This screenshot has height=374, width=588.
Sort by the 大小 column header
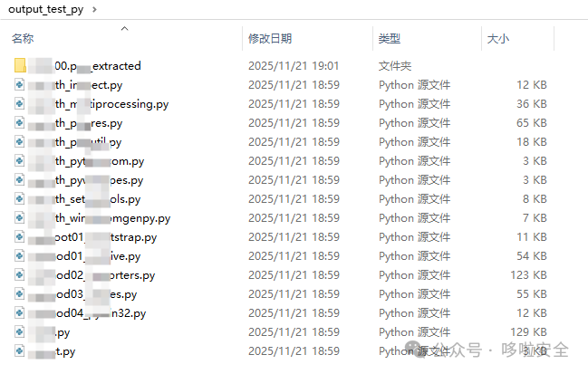pos(497,38)
